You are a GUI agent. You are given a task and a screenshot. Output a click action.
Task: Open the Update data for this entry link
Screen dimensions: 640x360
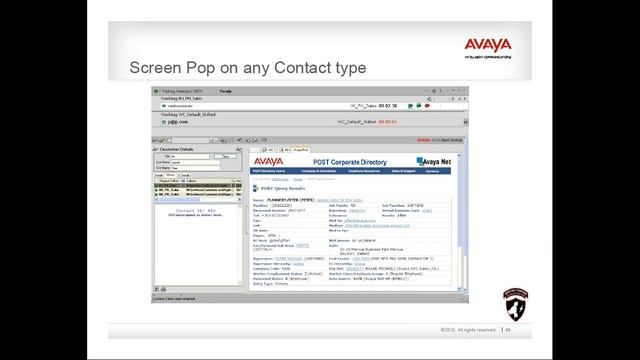tap(339, 200)
